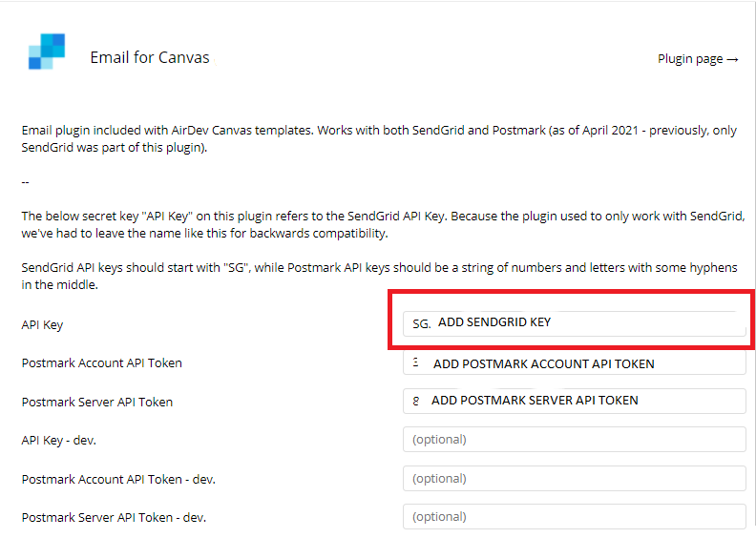Click the arrow next to Plugin page
Viewport: 756px width, 538px height.
pos(733,59)
